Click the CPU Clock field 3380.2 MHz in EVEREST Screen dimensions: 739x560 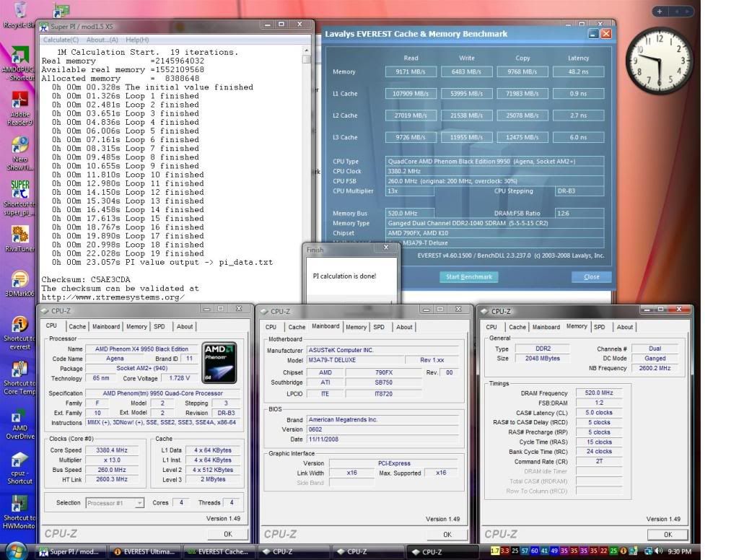click(x=494, y=171)
